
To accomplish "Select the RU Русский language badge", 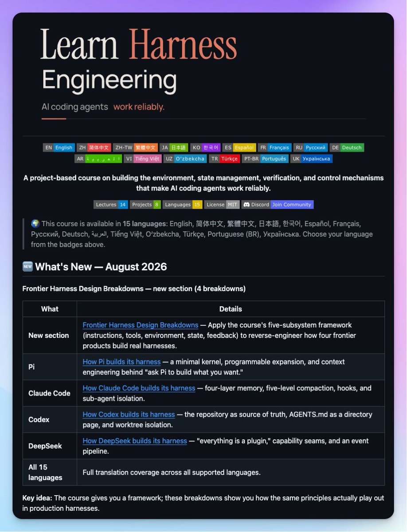I will pos(311,148).
